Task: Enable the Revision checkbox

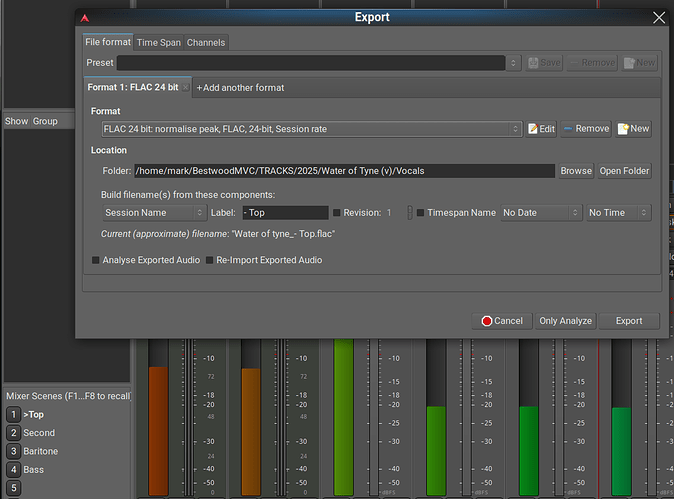Action: [x=337, y=213]
